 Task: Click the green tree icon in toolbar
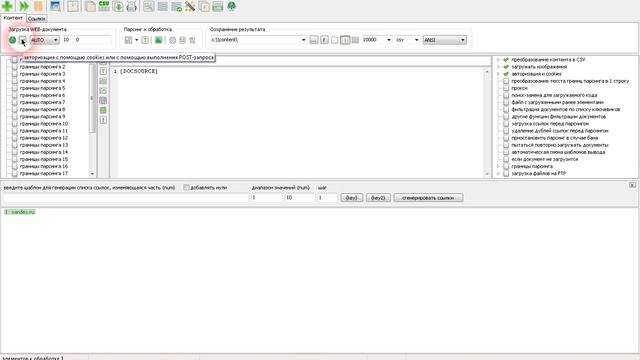point(231,6)
